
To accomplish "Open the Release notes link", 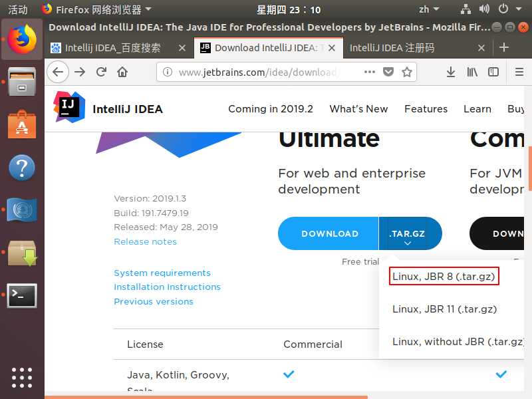I will pyautogui.click(x=145, y=241).
